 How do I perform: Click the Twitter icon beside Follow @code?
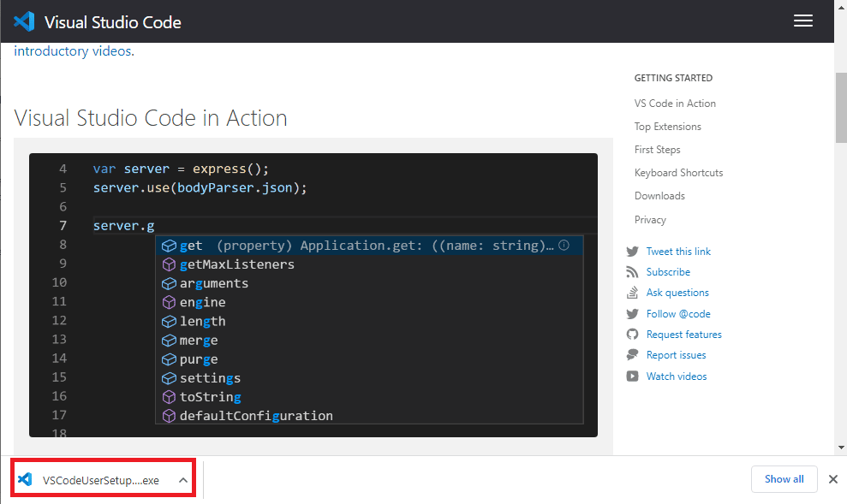pyautogui.click(x=632, y=313)
